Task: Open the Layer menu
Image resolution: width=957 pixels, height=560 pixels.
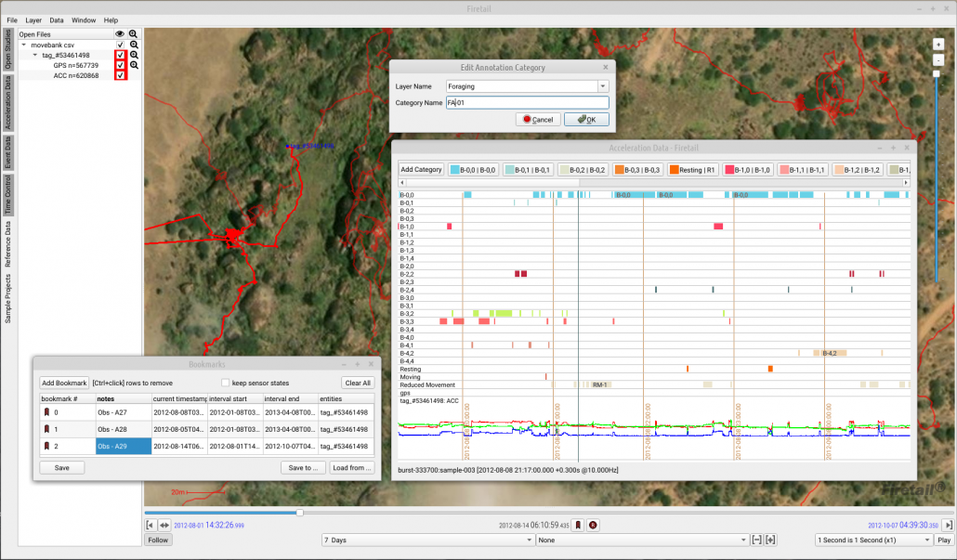Action: click(33, 20)
